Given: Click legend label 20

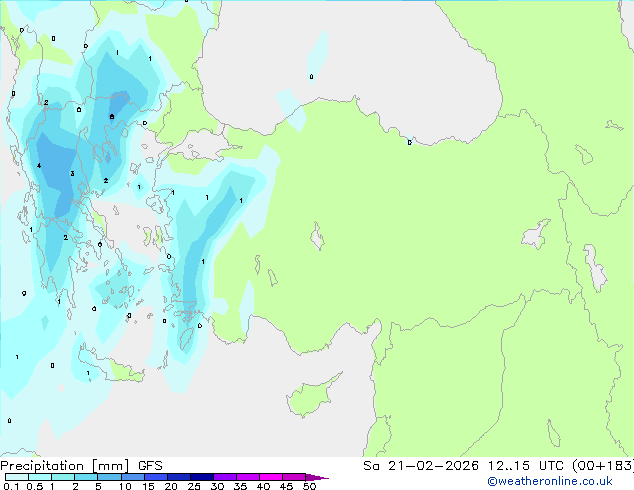Looking at the screenshot, I should coord(171,486).
